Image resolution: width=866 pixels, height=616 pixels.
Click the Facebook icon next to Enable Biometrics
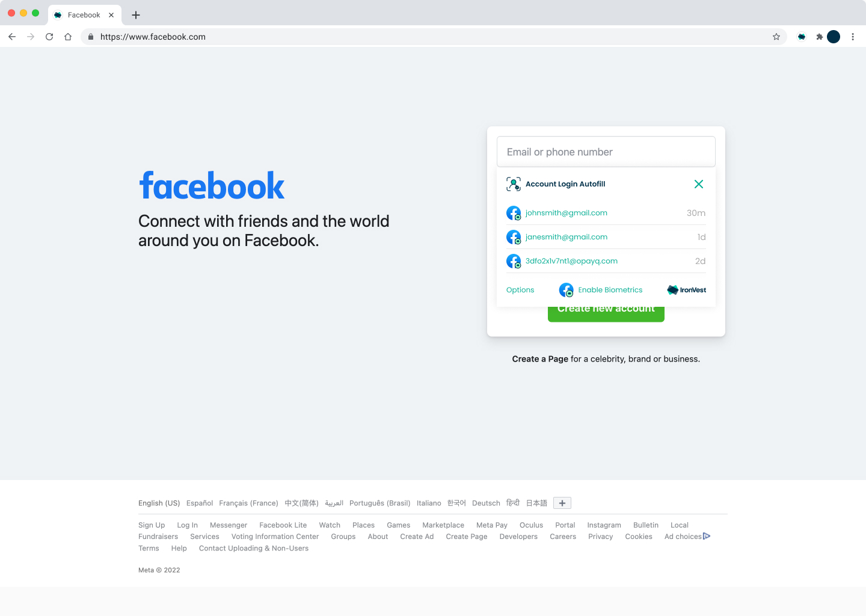tap(566, 290)
